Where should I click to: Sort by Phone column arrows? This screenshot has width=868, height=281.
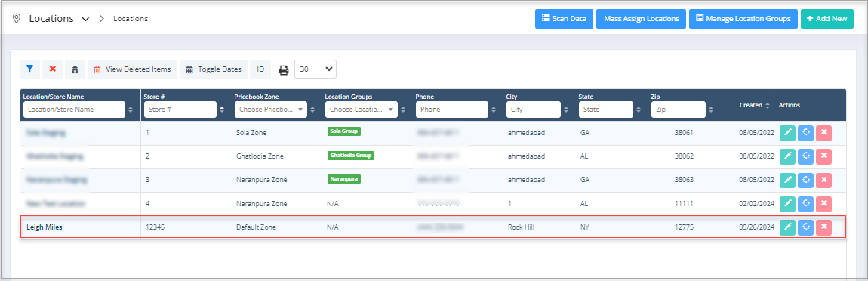[494, 110]
